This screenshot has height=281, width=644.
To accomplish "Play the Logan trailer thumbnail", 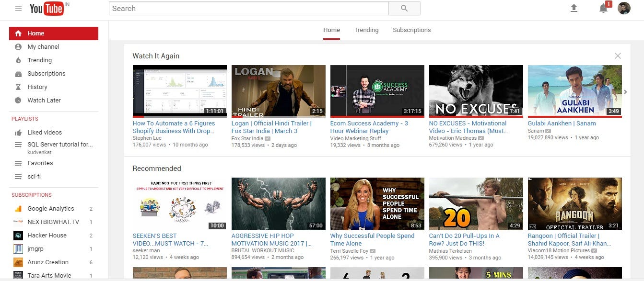I will (279, 91).
